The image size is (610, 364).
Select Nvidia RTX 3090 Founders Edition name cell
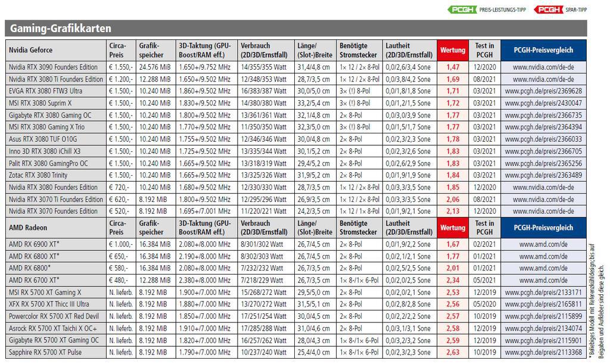coord(56,67)
